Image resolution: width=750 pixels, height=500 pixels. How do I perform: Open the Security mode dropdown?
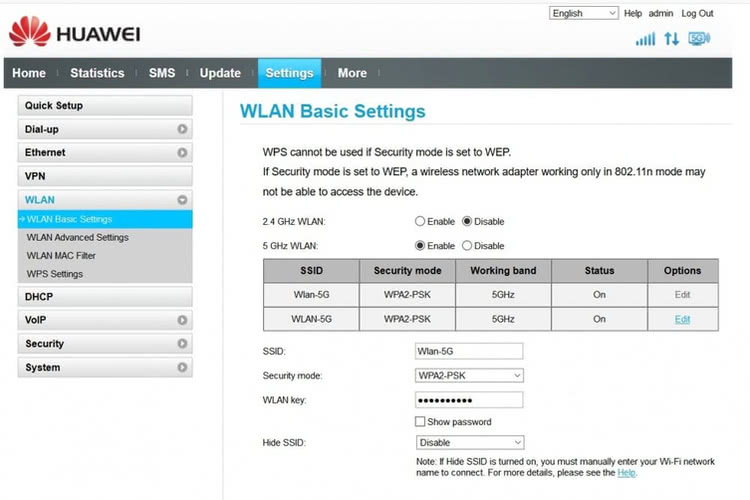tap(469, 375)
